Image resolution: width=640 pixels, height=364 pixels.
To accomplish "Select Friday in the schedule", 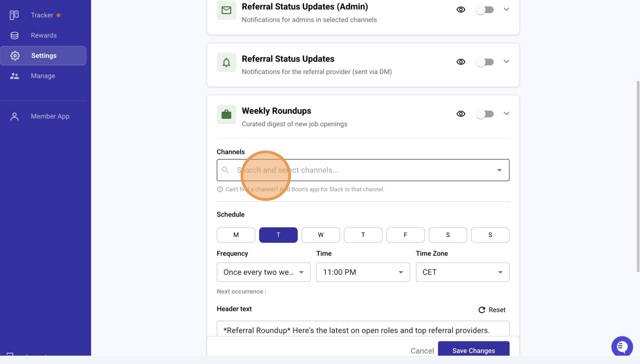I will 406,235.
